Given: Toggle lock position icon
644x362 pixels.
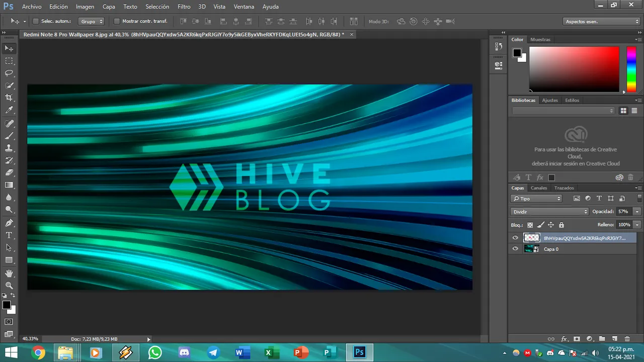Looking at the screenshot, I should (x=551, y=225).
